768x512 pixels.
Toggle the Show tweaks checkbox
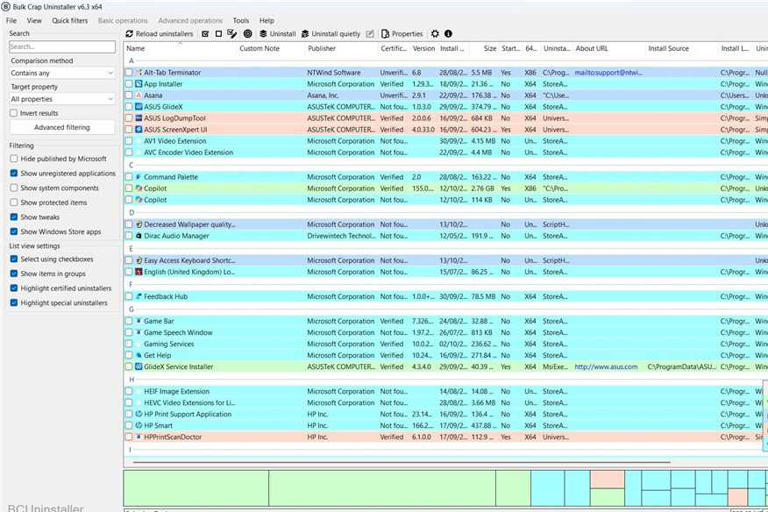coord(14,217)
